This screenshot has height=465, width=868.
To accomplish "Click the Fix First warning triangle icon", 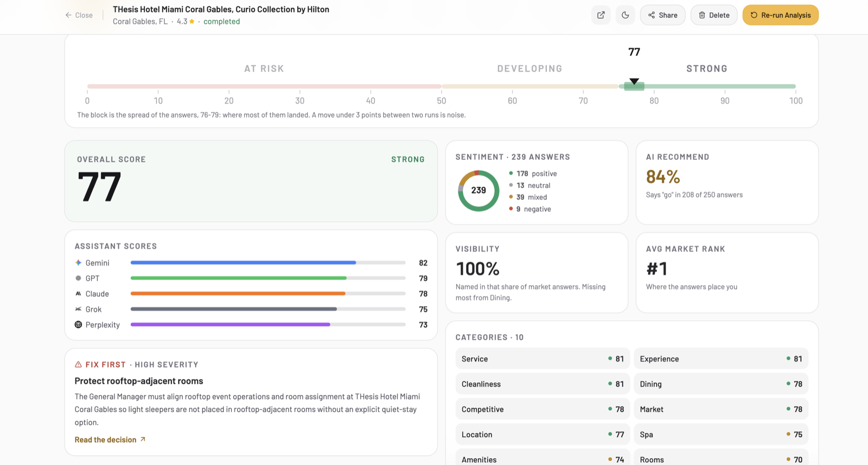I will coord(78,365).
